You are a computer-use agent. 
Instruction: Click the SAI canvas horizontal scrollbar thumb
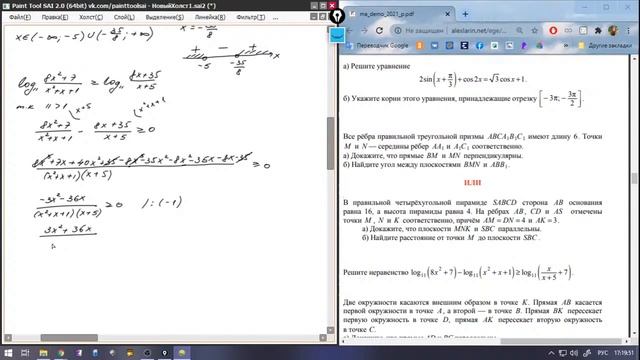(x=69, y=338)
